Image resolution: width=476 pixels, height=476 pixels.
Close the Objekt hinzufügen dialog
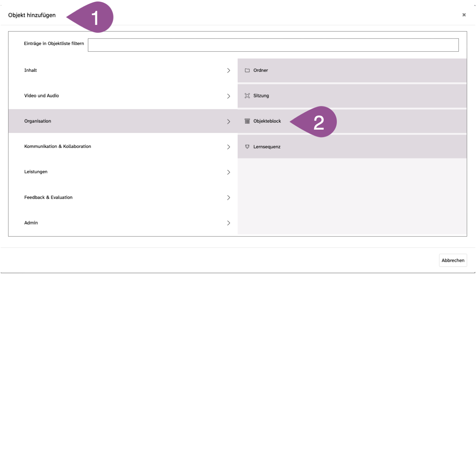click(x=464, y=15)
